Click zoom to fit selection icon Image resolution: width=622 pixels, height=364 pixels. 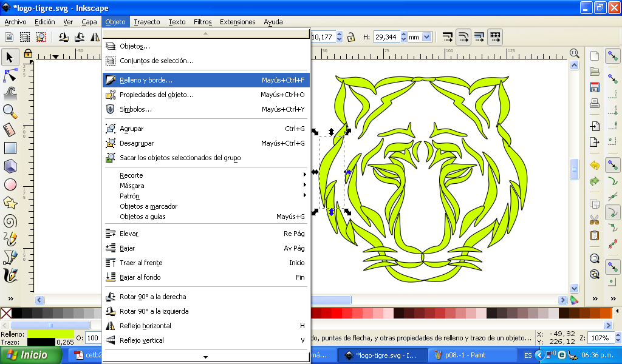click(x=594, y=258)
